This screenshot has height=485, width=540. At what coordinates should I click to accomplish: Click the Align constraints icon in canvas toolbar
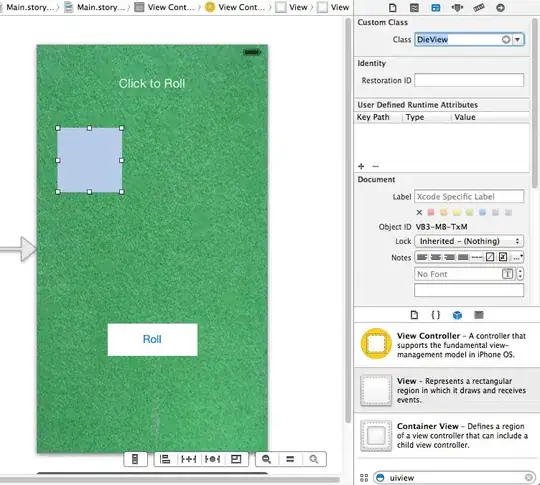point(165,459)
